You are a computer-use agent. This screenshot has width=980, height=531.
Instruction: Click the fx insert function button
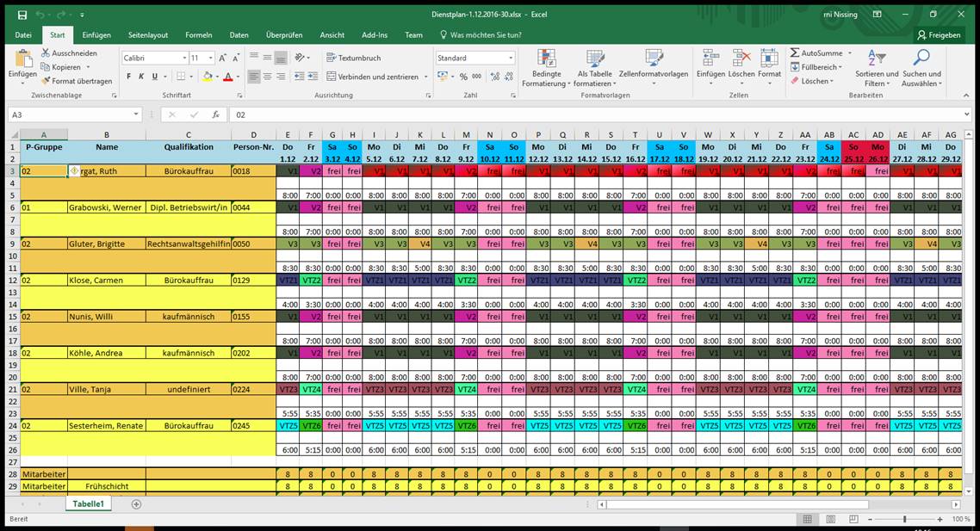click(x=215, y=115)
